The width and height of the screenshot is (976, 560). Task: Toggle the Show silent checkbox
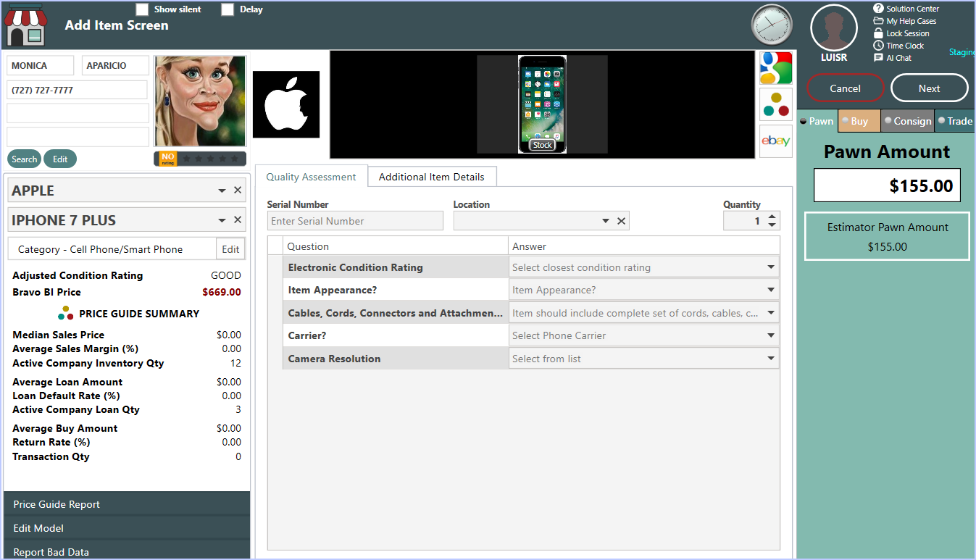click(x=142, y=9)
